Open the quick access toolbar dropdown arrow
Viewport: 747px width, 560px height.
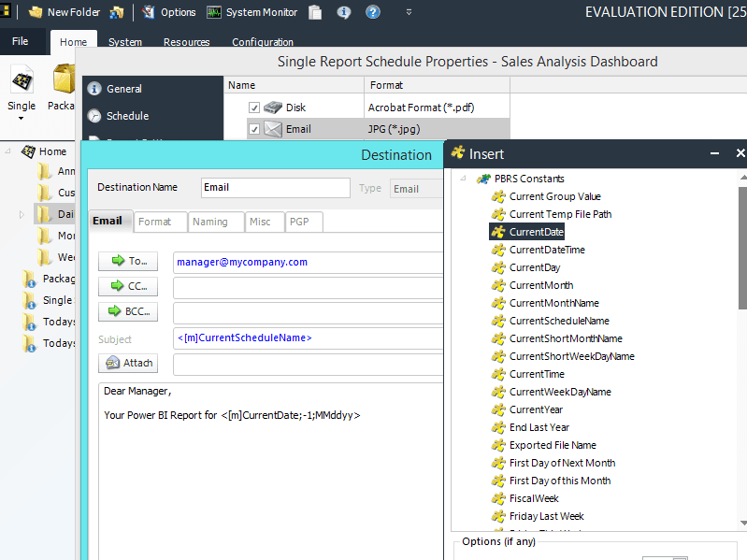tap(409, 12)
